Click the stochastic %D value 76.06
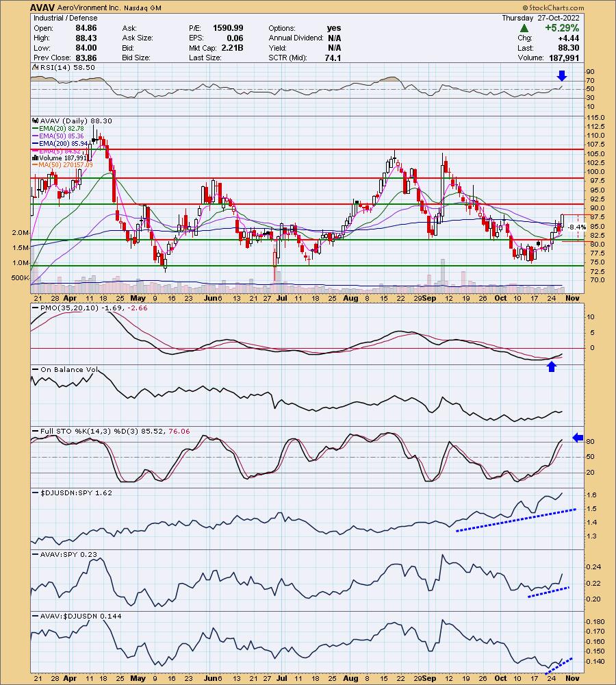The height and width of the screenshot is (685, 616). [179, 431]
